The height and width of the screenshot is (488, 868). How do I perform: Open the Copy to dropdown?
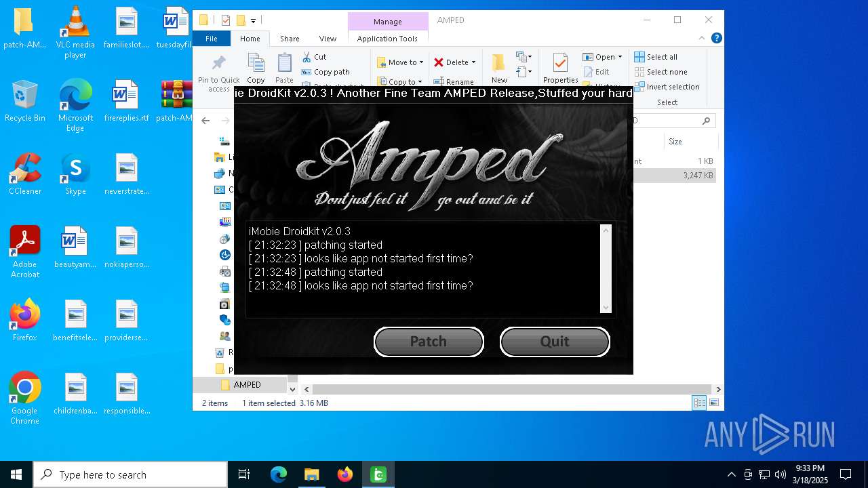pos(400,82)
